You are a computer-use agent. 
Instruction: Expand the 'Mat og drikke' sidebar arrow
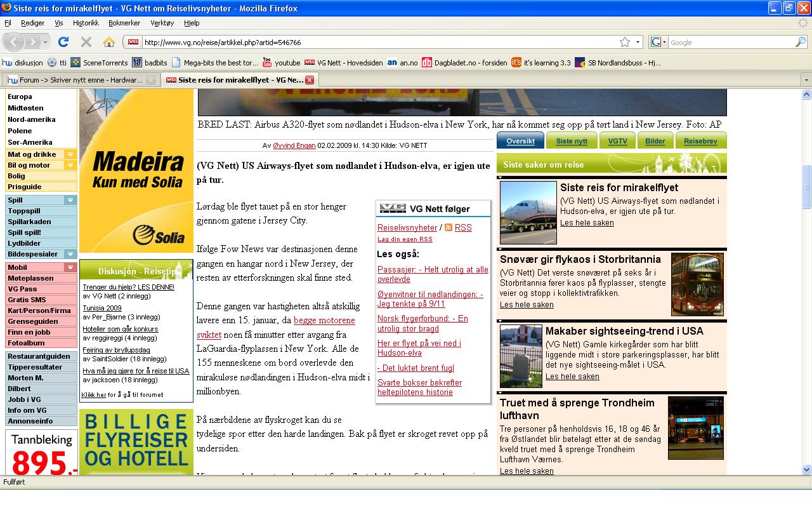(70, 154)
